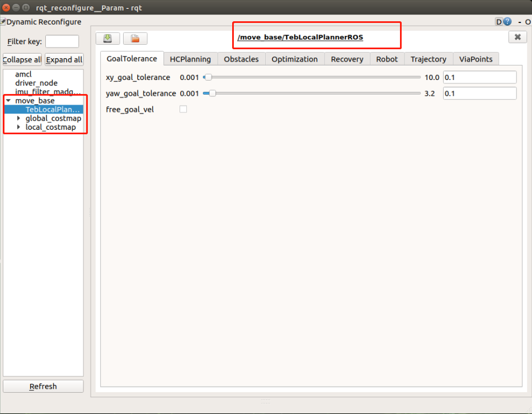532x414 pixels.
Task: Open the blue help question-mark icon
Action: pyautogui.click(x=507, y=22)
